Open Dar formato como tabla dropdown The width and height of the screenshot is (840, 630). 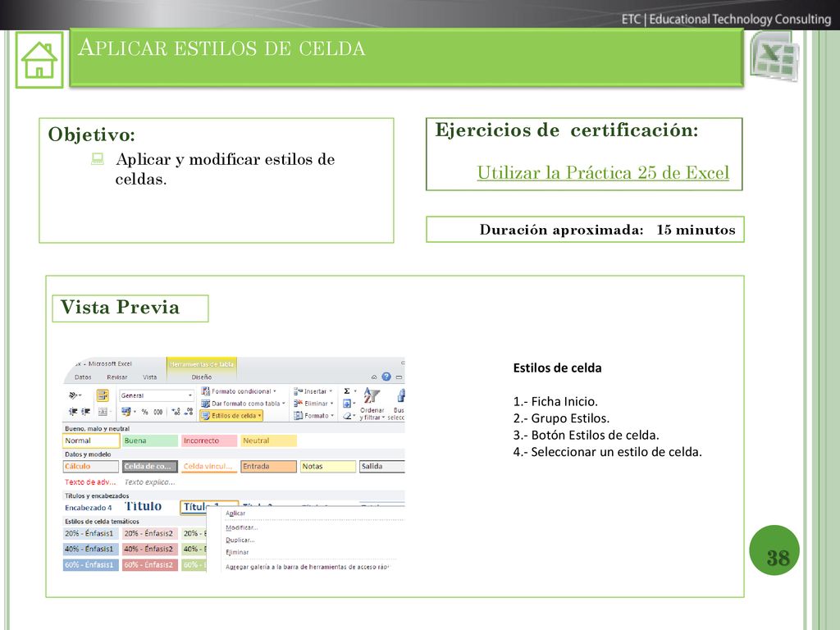click(x=243, y=404)
